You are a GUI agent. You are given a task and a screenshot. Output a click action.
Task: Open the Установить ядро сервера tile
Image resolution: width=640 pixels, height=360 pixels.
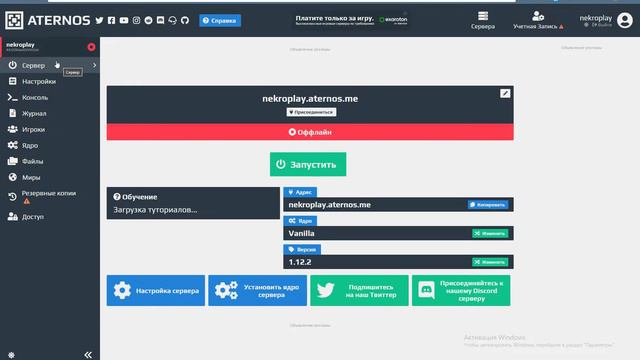coord(258,290)
